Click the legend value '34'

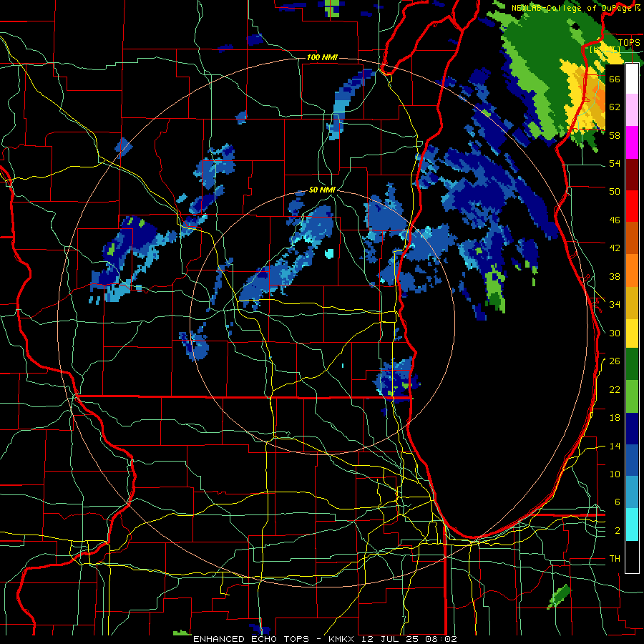pos(615,304)
